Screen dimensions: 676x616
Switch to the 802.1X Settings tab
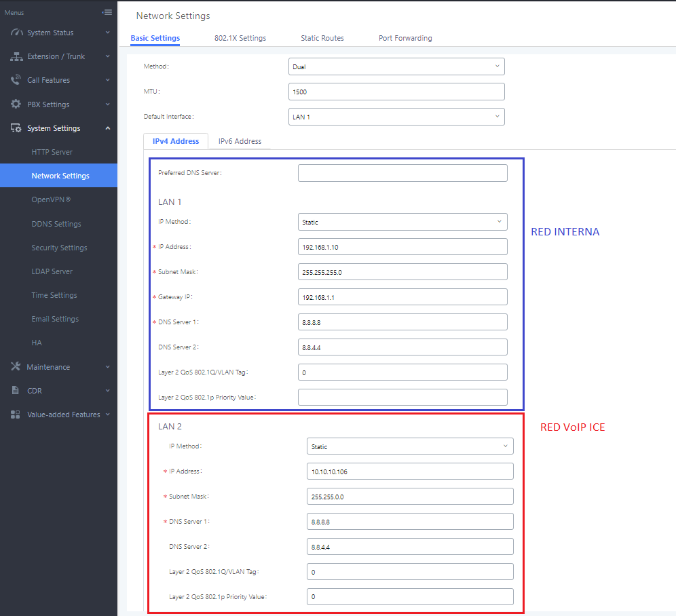click(240, 38)
